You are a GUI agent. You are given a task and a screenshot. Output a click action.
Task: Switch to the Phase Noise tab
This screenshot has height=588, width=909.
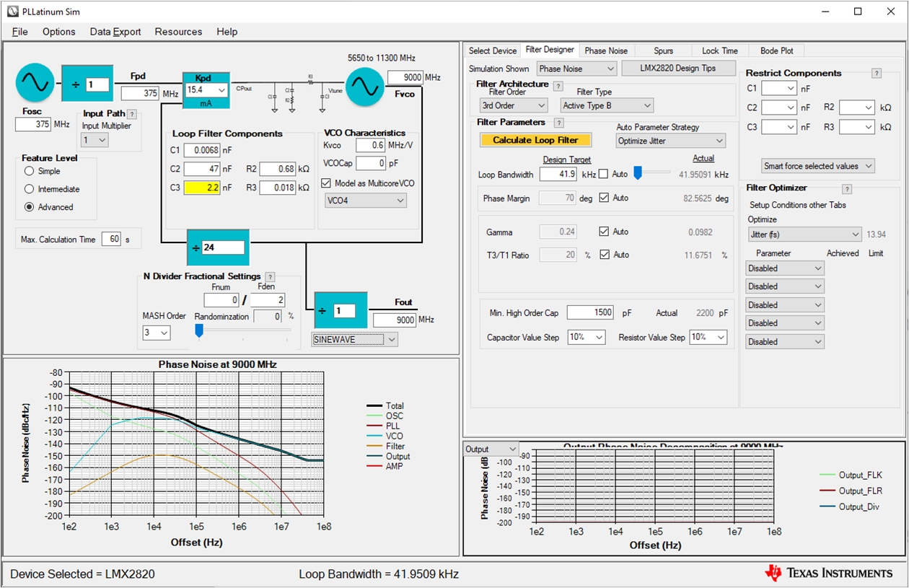point(605,51)
